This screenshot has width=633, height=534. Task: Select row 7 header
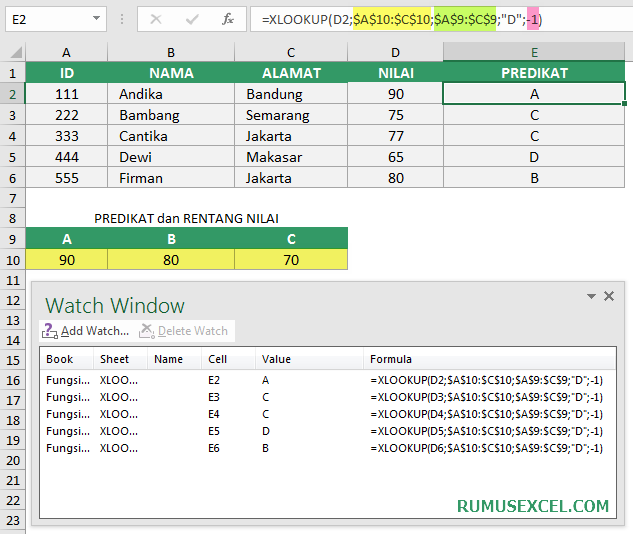pyautogui.click(x=13, y=198)
